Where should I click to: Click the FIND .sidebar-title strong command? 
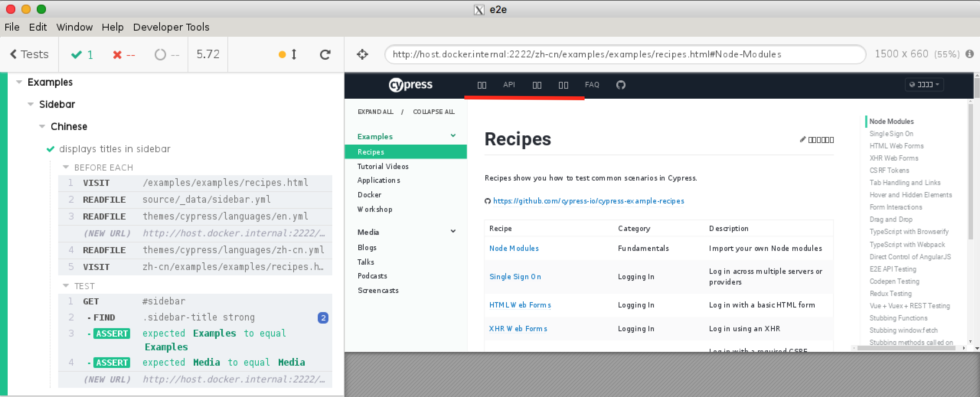(195, 317)
